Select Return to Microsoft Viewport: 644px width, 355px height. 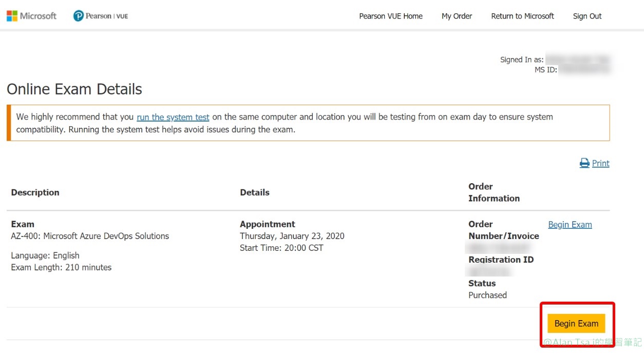tap(522, 16)
